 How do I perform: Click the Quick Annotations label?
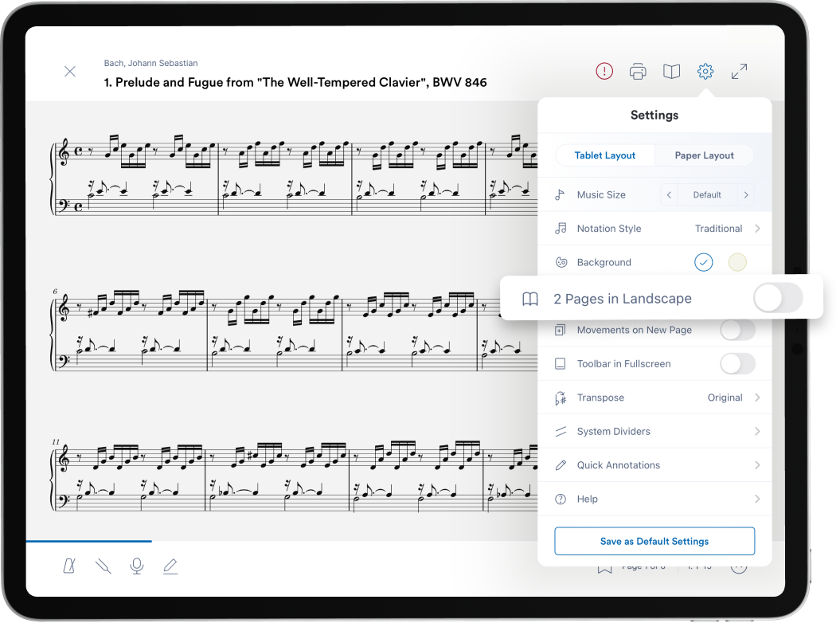pos(618,465)
